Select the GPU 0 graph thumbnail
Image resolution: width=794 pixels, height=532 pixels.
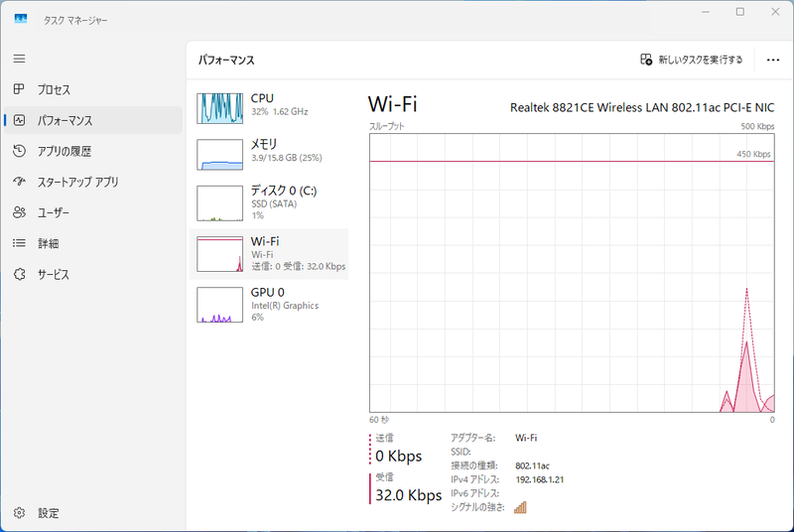point(219,305)
